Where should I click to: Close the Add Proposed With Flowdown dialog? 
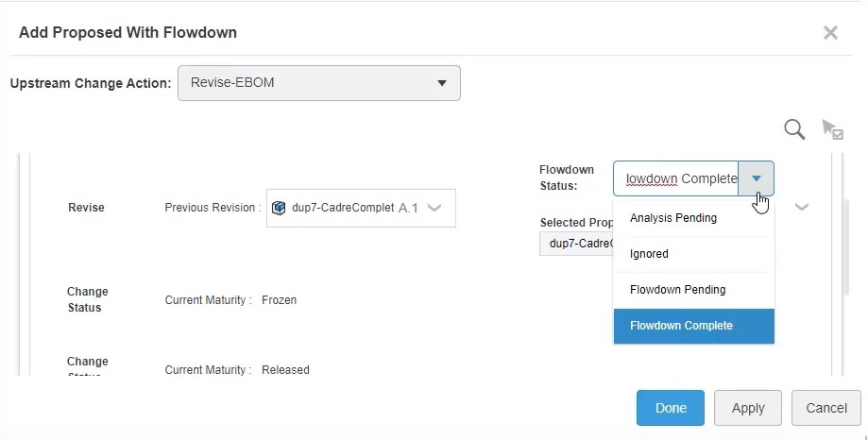[830, 33]
